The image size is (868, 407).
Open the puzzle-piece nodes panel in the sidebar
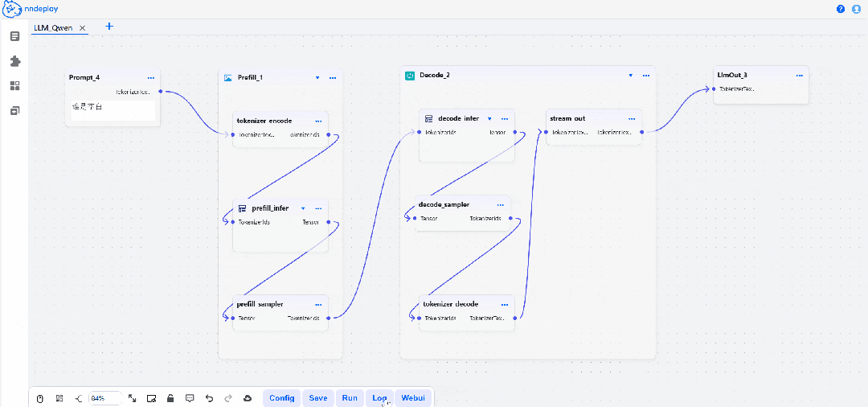[x=14, y=61]
